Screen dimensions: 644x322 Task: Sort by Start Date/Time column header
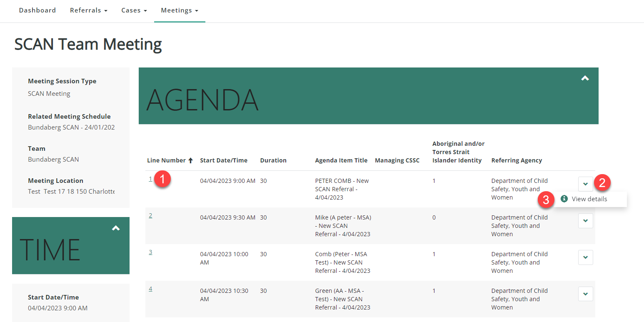click(224, 160)
